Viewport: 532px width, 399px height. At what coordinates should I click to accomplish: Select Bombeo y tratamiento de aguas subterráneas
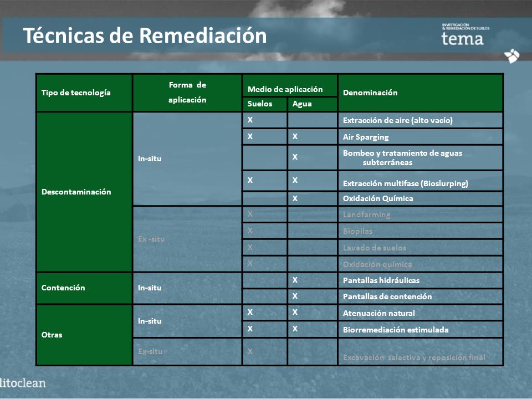[x=402, y=158]
